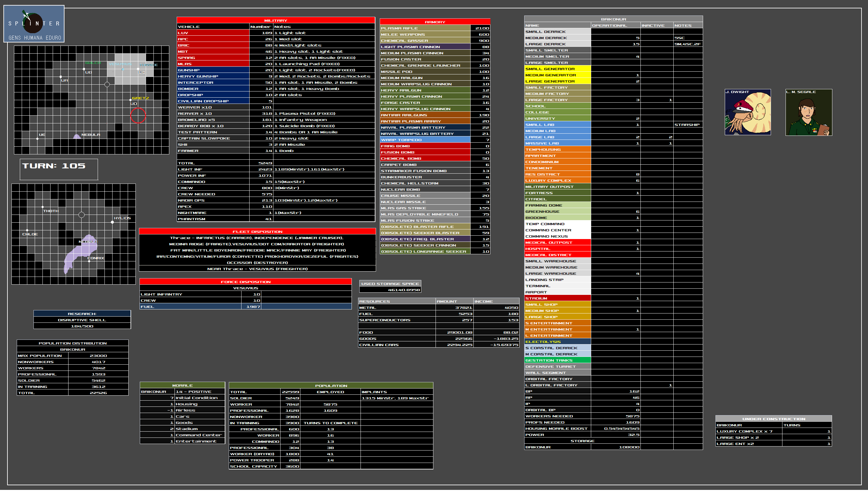Select the Gretz planet marker

pyautogui.click(x=131, y=100)
